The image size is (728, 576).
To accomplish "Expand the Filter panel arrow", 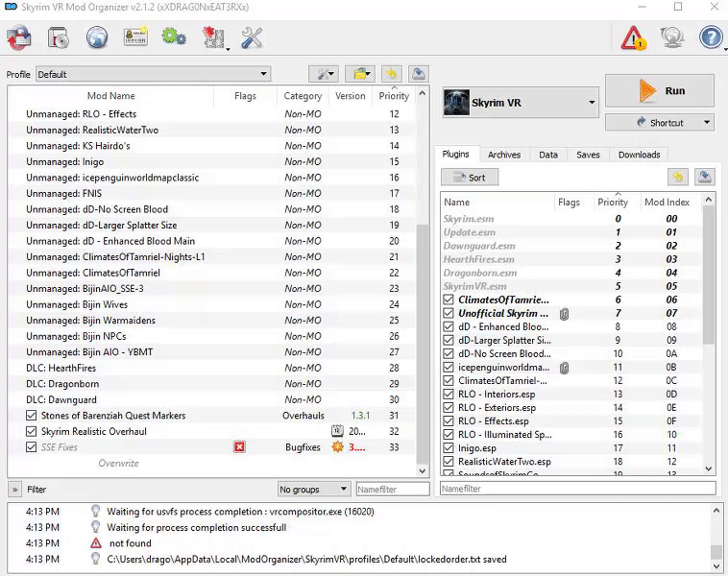I will click(14, 490).
